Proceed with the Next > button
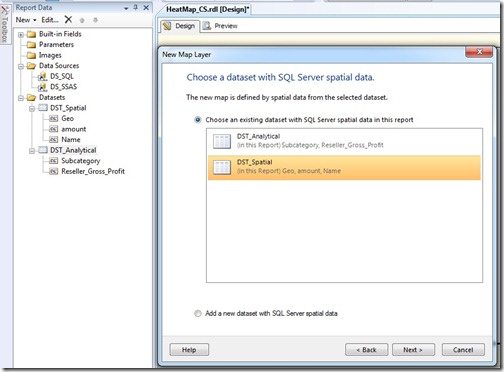Screen dimensions: 504x372 [413, 350]
